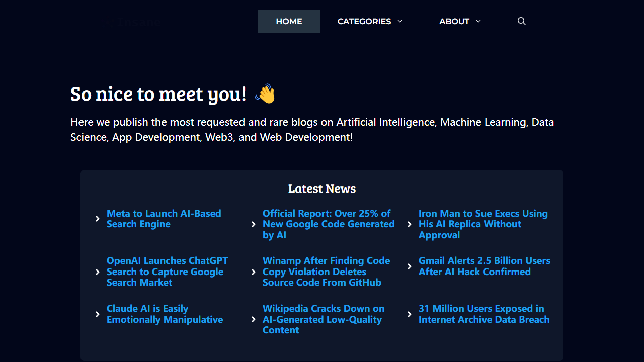Go to the Home menu item
Screen dimensions: 644x362
click(289, 21)
